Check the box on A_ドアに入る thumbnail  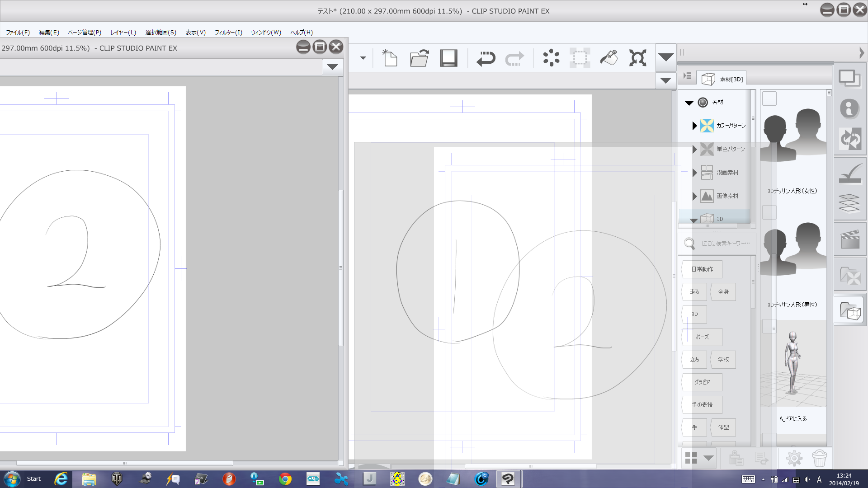(x=769, y=326)
